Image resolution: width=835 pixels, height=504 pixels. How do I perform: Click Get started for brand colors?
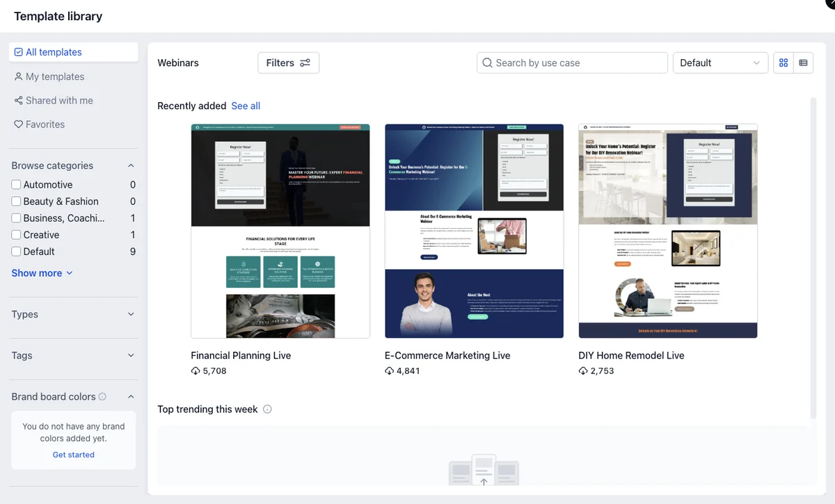pyautogui.click(x=74, y=455)
